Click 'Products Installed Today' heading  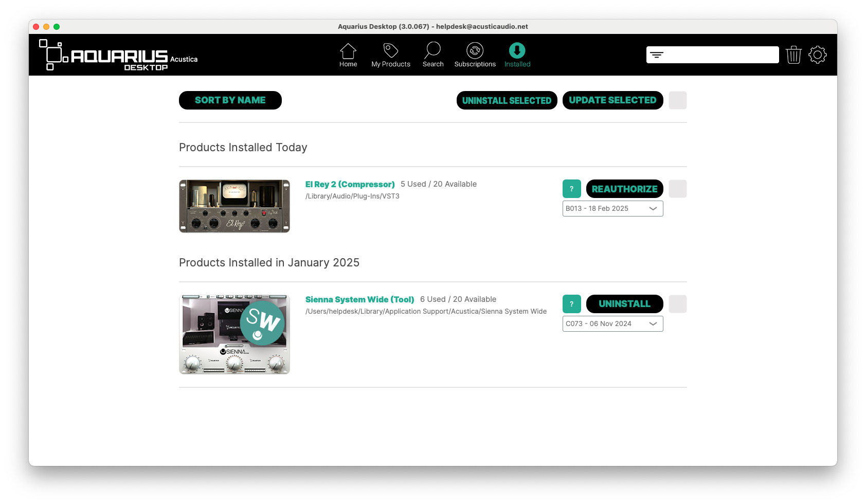pyautogui.click(x=243, y=148)
